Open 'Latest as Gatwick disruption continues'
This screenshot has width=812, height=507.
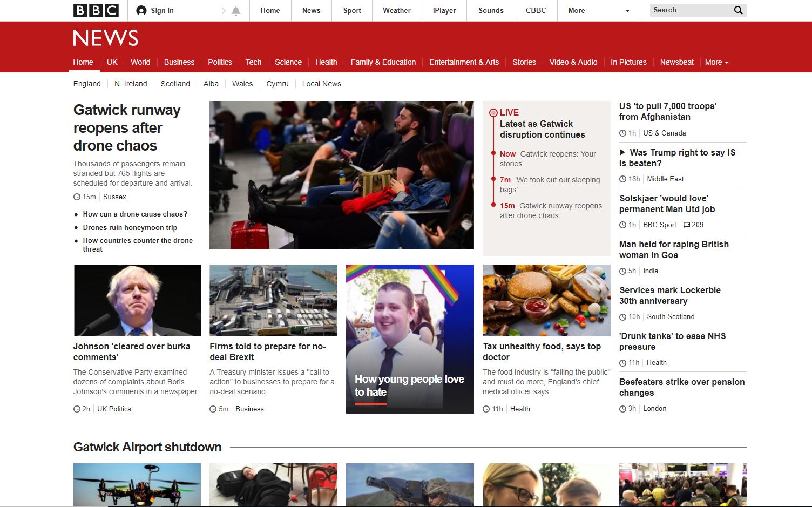[x=542, y=129]
